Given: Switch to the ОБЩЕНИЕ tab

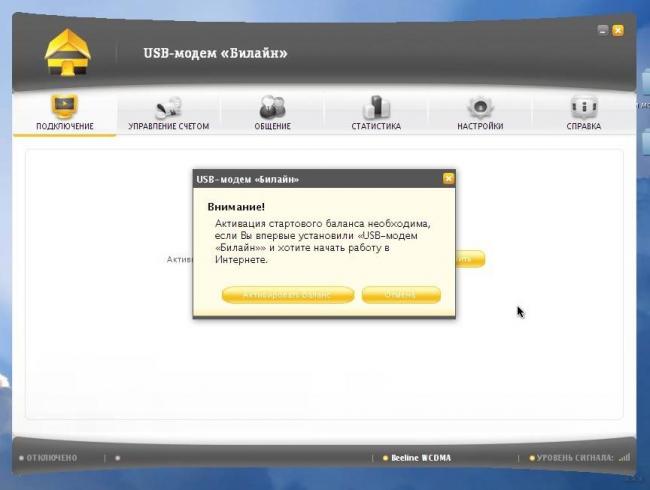Looking at the screenshot, I should coord(272,114).
